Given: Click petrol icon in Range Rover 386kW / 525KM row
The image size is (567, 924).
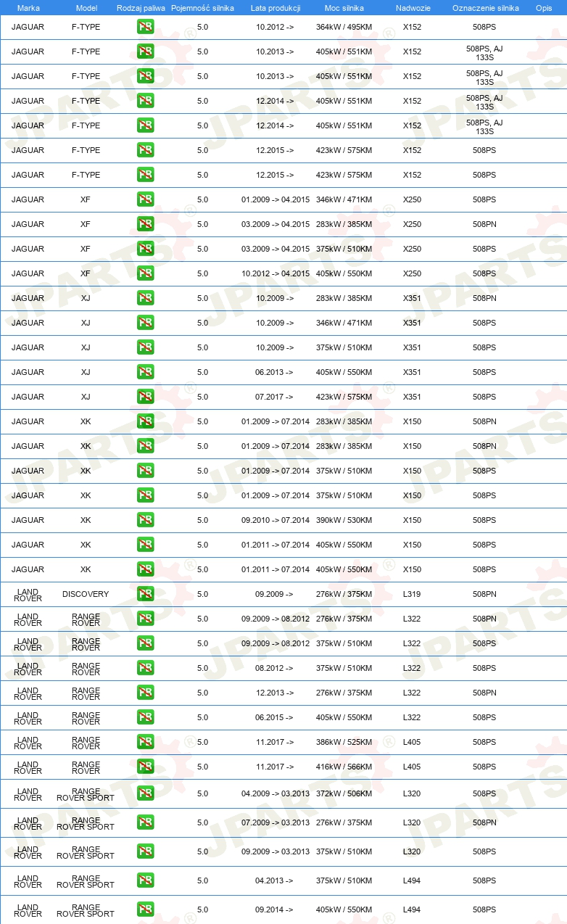Looking at the screenshot, I should tap(145, 742).
